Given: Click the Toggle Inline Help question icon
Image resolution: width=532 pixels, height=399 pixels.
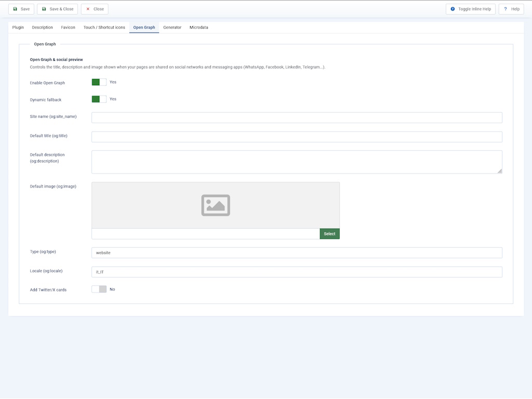Looking at the screenshot, I should (453, 9).
